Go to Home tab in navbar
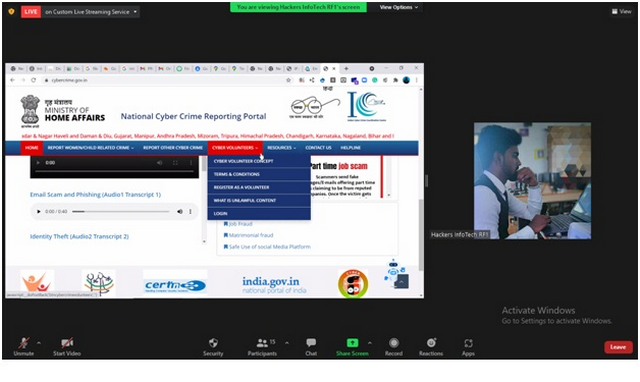This screenshot has height=382, width=640. tap(32, 148)
